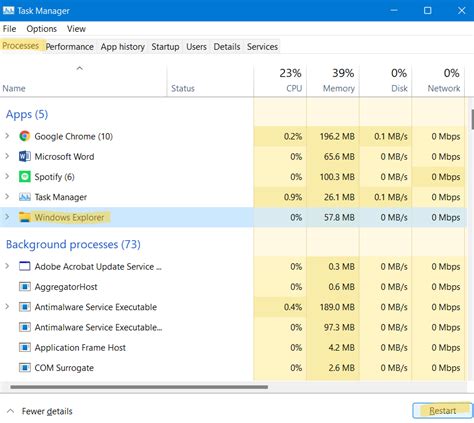
Task: Click the COM Surrogate process icon
Action: tap(25, 368)
